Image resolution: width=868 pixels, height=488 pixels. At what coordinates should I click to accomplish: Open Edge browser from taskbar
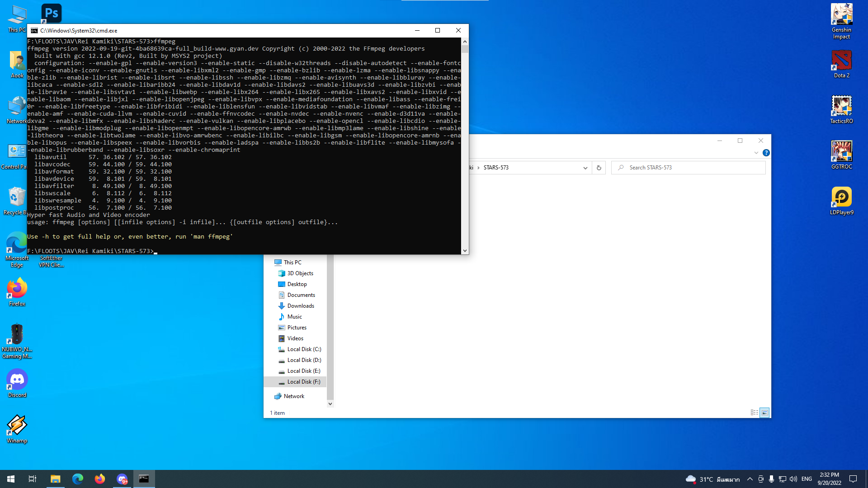77,479
